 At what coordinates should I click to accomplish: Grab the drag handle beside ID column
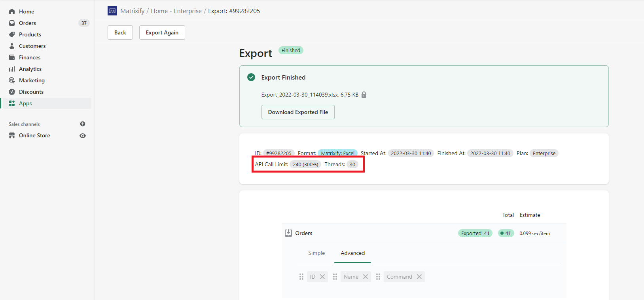click(301, 277)
